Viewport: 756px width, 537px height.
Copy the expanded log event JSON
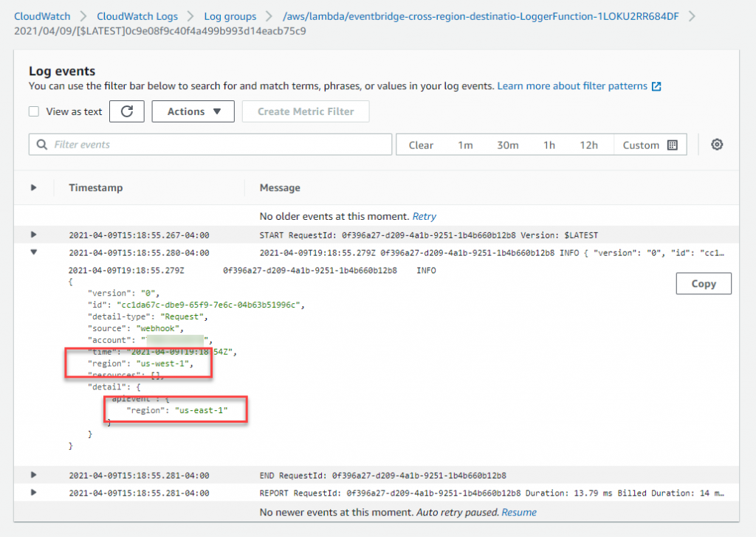(703, 283)
